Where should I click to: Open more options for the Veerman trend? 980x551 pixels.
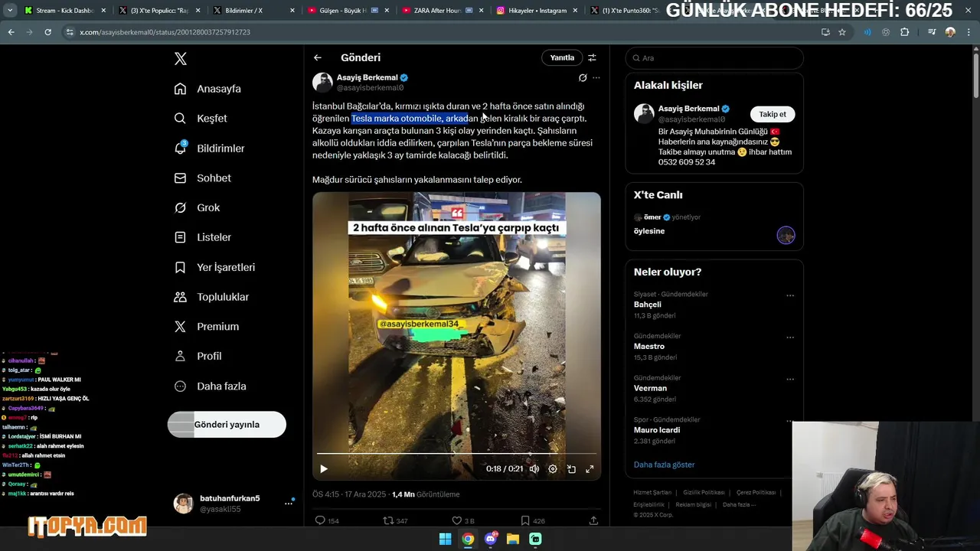pyautogui.click(x=790, y=379)
